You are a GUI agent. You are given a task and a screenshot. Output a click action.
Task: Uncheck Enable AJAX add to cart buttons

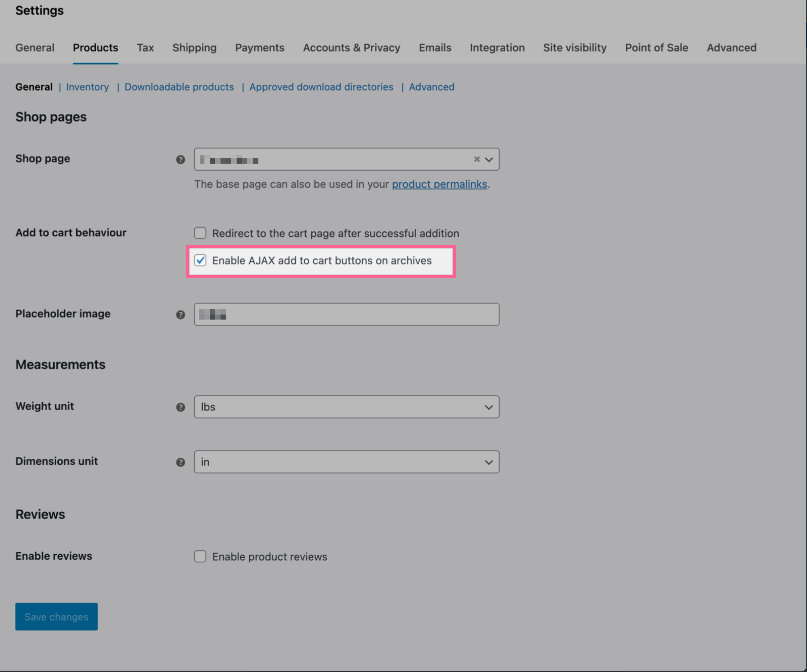(200, 260)
